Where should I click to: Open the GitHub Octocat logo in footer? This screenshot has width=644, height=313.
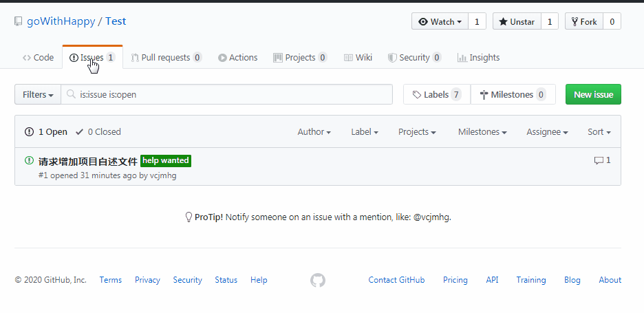click(318, 280)
